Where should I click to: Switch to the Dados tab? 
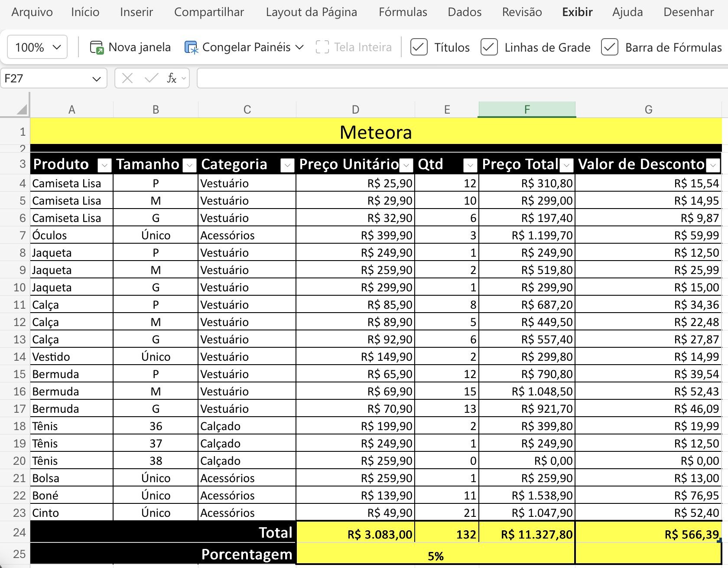(x=465, y=12)
